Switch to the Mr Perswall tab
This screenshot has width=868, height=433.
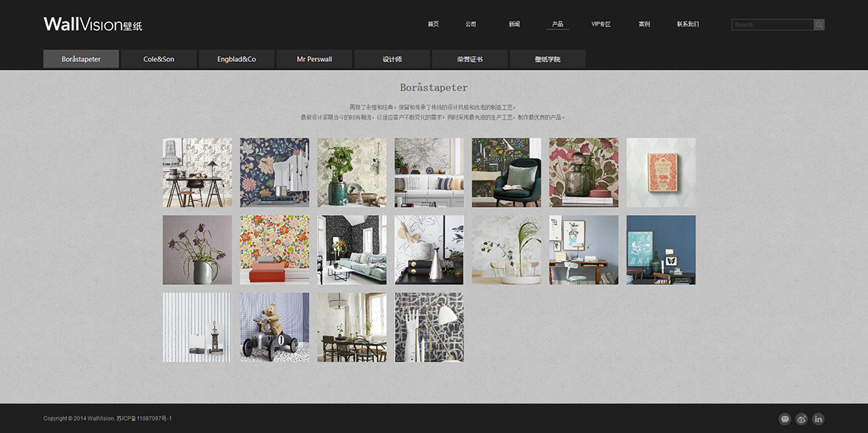pyautogui.click(x=314, y=59)
